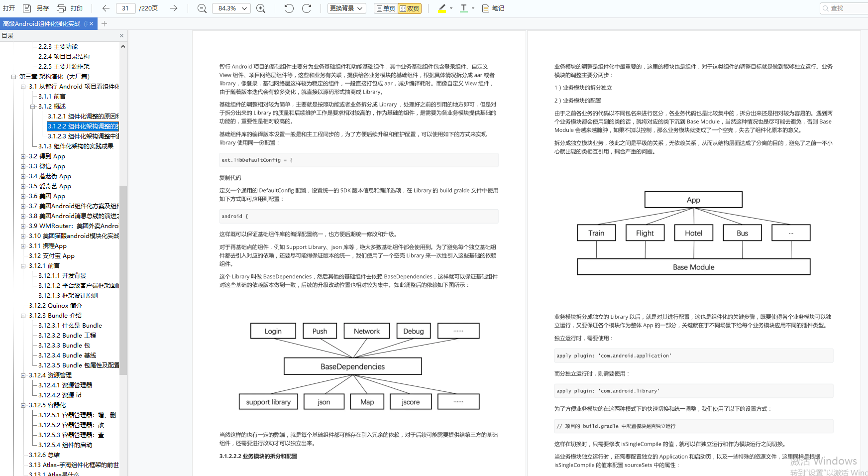Click the outline panel vertical scrollbar thumb

point(123,280)
